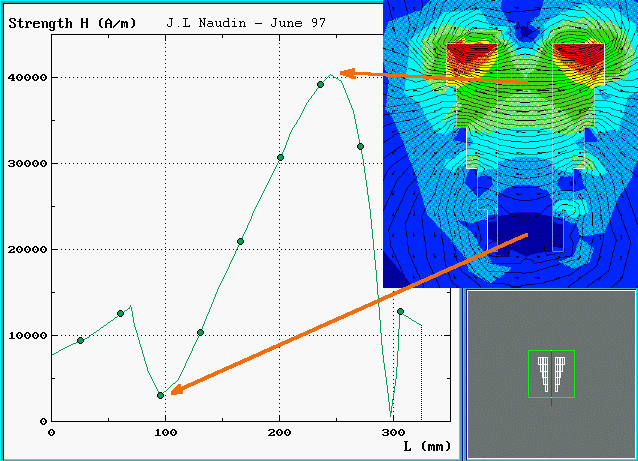Viewport: 638px width, 461px height.
Task: Click the right red hot-spot in field map
Action: [x=579, y=60]
